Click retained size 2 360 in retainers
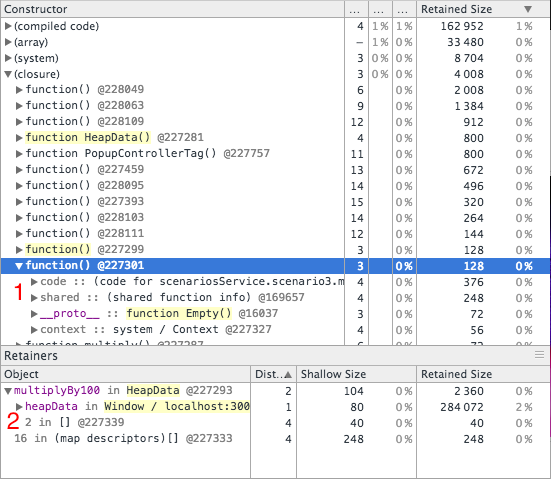The height and width of the screenshot is (479, 551). point(469,391)
